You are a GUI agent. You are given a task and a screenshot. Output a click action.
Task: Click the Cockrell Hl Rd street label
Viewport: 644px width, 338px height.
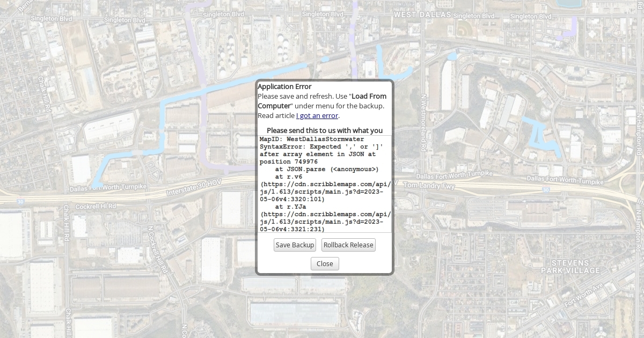96,206
